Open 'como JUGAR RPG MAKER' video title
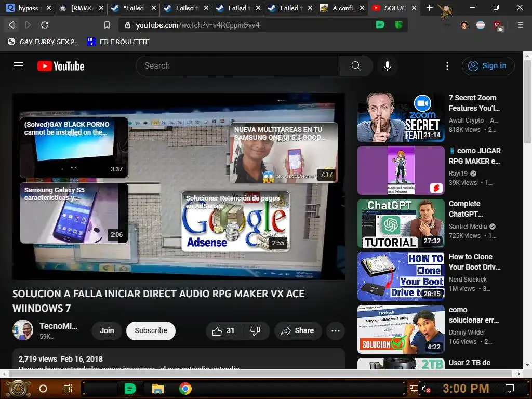The width and height of the screenshot is (532, 399). tap(475, 156)
